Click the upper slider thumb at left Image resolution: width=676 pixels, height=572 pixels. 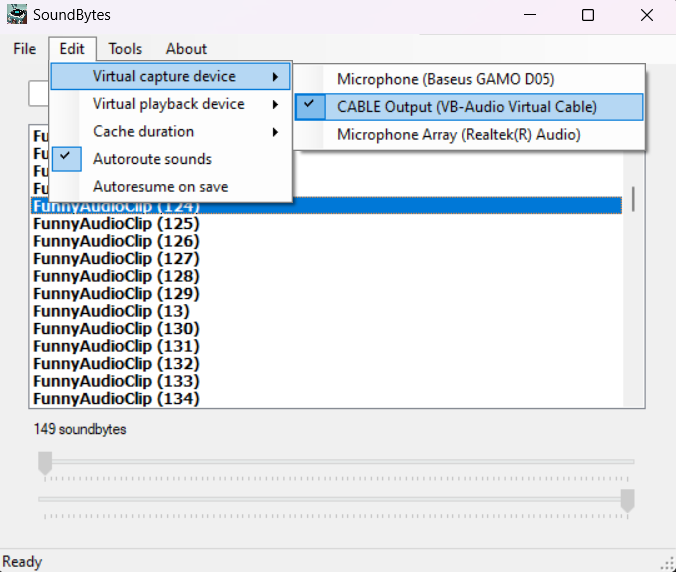[45, 462]
